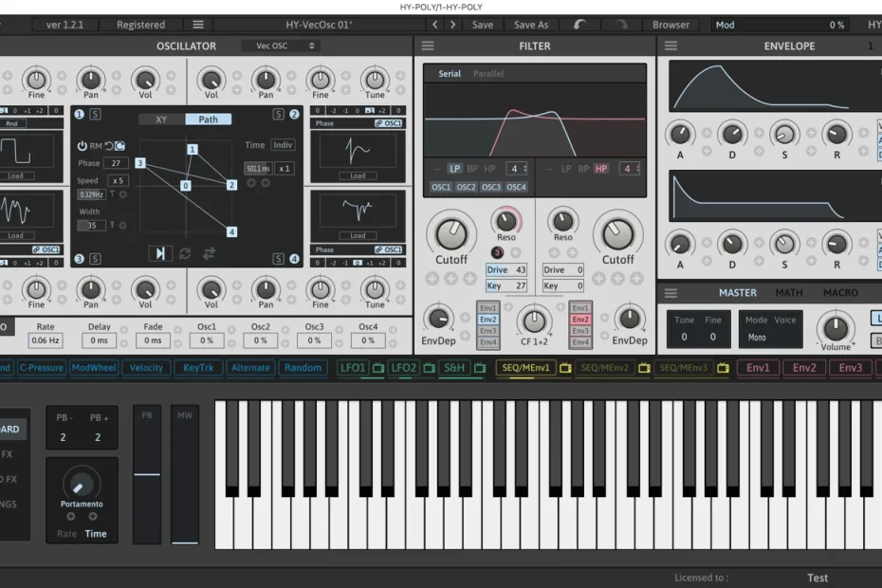The width and height of the screenshot is (882, 588).
Task: Switch to the Path tab
Action: pos(208,119)
